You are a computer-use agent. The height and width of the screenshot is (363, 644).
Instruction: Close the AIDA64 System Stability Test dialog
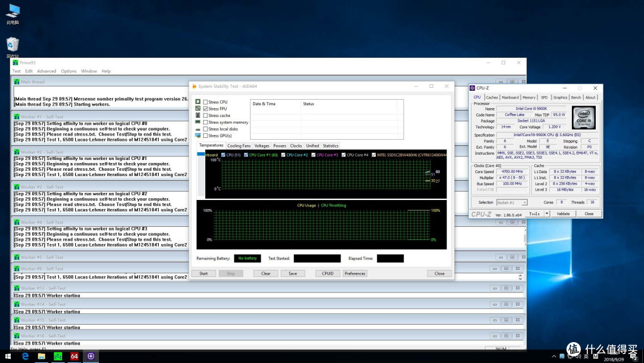(439, 273)
